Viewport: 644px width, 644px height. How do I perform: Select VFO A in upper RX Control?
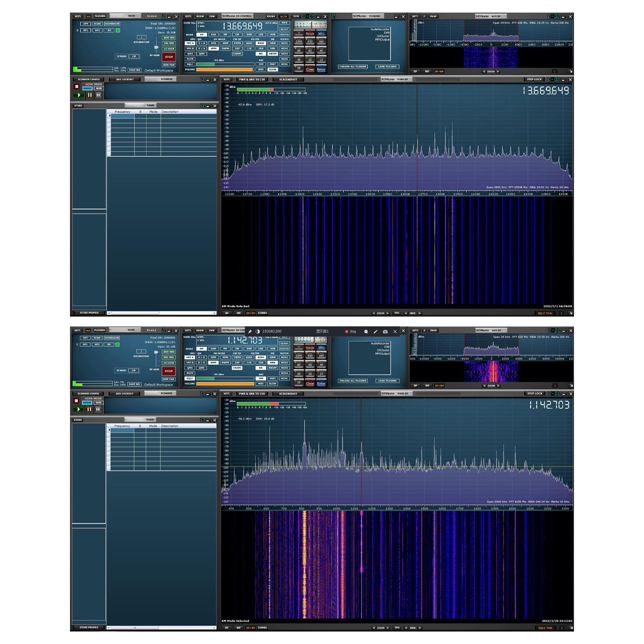tap(190, 43)
